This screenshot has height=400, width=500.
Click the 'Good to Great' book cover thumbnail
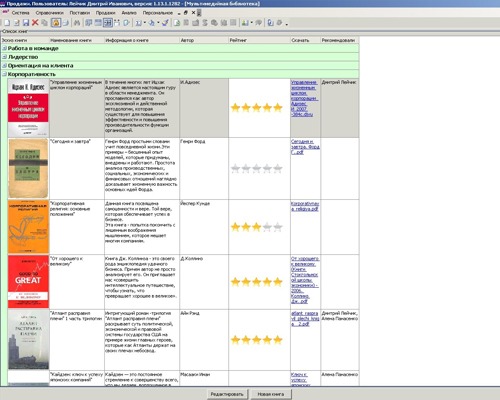pyautogui.click(x=28, y=282)
